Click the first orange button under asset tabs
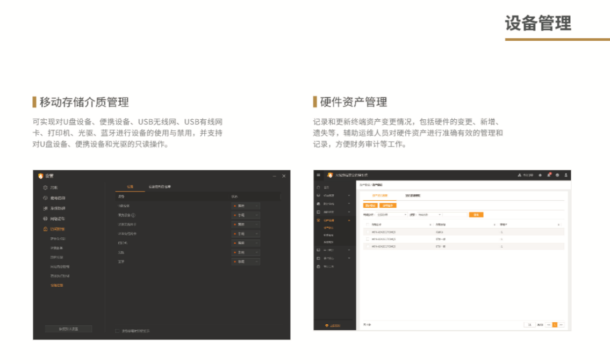Viewport: 610px width, 364px height. tap(370, 206)
